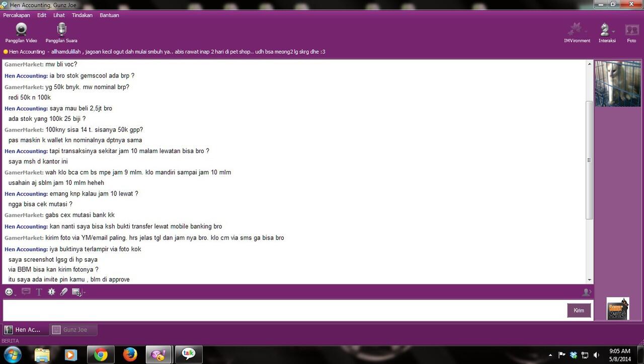Viewport: 644px width, 364px height.
Task: Open the Edit menu
Action: pyautogui.click(x=42, y=15)
